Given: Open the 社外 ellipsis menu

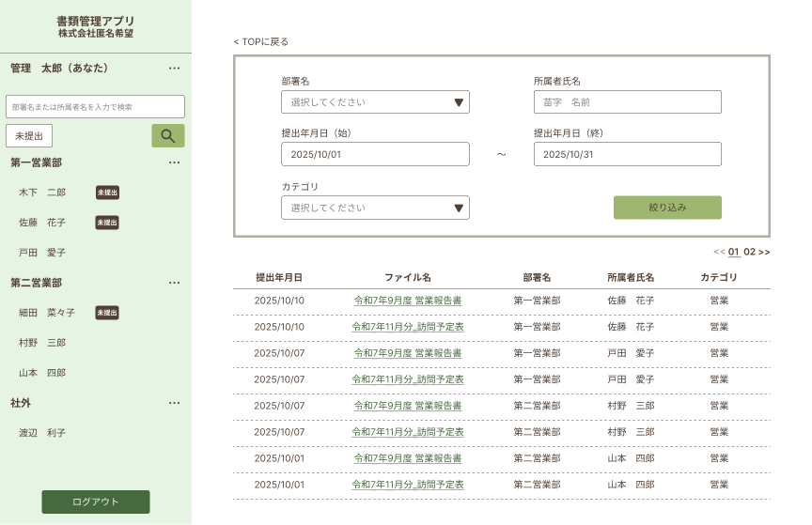Looking at the screenshot, I should click(x=174, y=403).
